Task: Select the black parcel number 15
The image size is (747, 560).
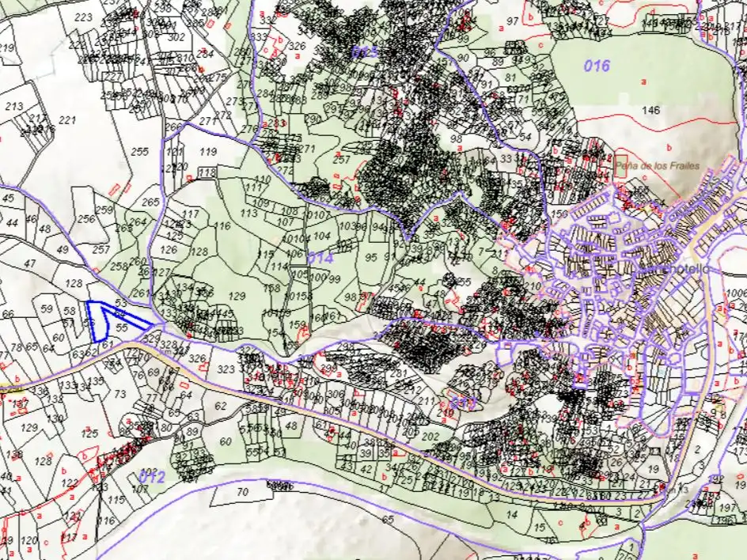Action: 540,527
